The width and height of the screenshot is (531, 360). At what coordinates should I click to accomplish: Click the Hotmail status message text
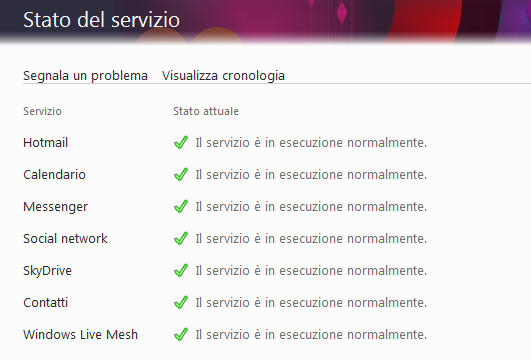coord(311,143)
